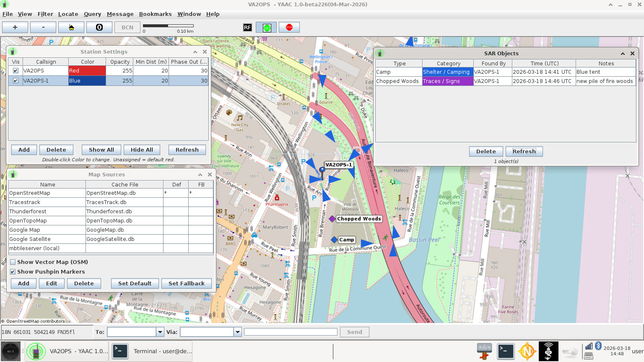Enable Show Vector Map (OSM)
644x362 pixels.
coord(13,262)
